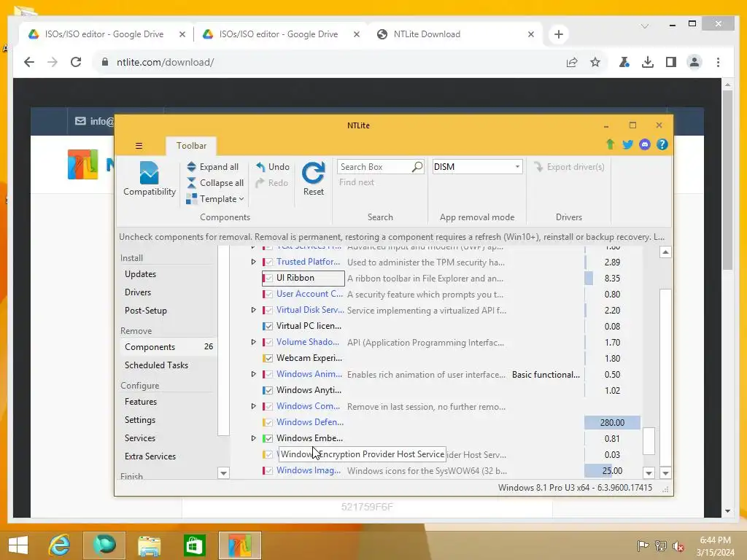Viewport: 747px width, 560px height.
Task: Open the NTLite Discord icon
Action: click(645, 144)
